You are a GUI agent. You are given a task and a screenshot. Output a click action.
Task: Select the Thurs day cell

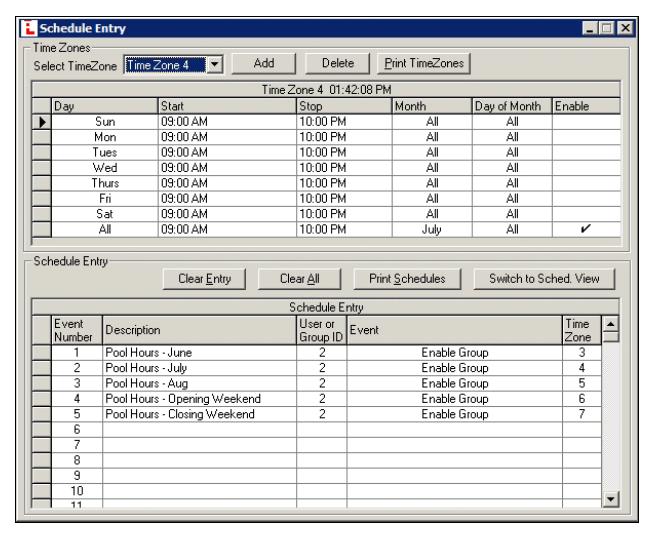[x=105, y=183]
